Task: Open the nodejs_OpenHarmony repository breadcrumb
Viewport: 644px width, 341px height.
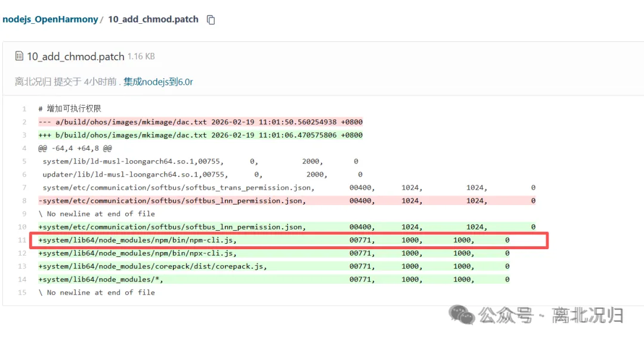Action: pos(50,19)
